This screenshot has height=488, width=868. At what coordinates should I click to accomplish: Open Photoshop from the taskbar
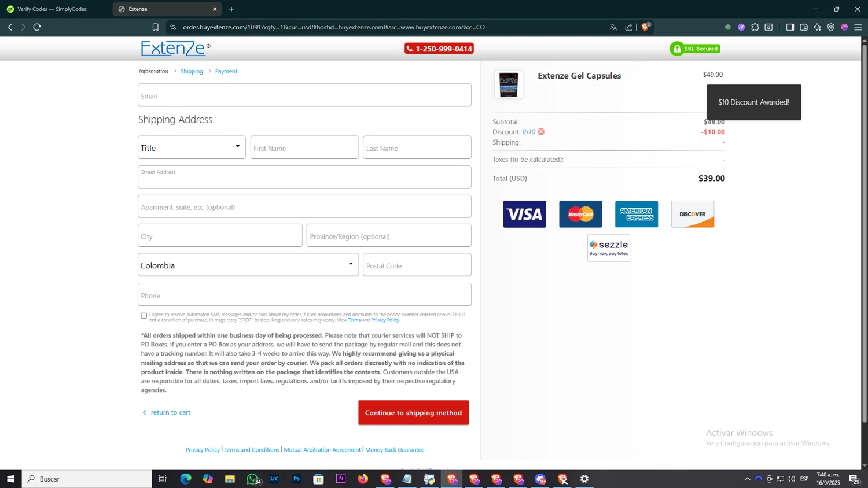tap(296, 479)
